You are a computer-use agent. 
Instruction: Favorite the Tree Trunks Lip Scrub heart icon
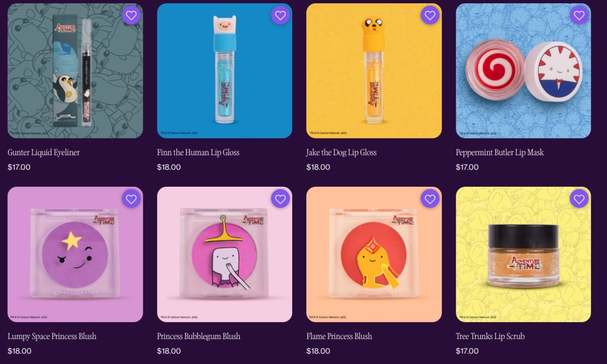(x=579, y=199)
